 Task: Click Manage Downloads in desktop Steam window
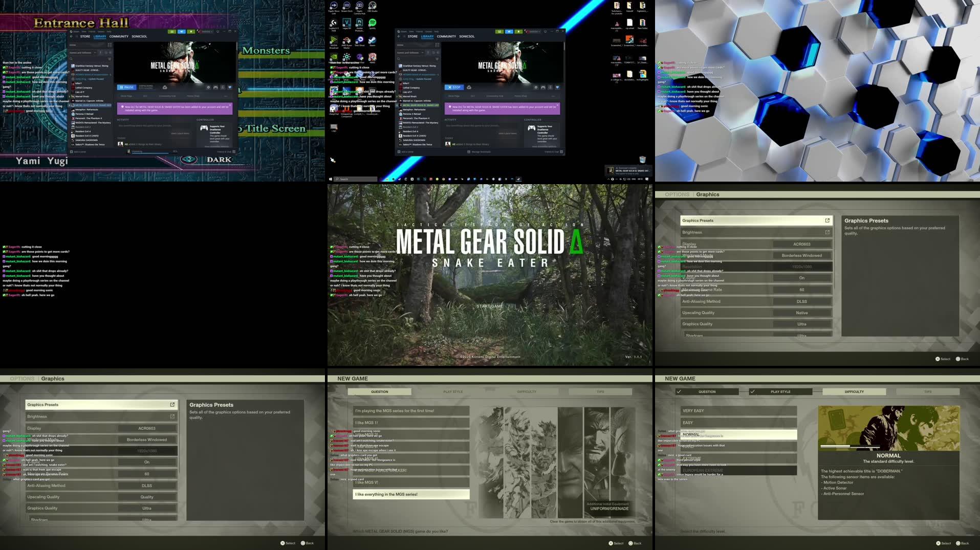(480, 152)
